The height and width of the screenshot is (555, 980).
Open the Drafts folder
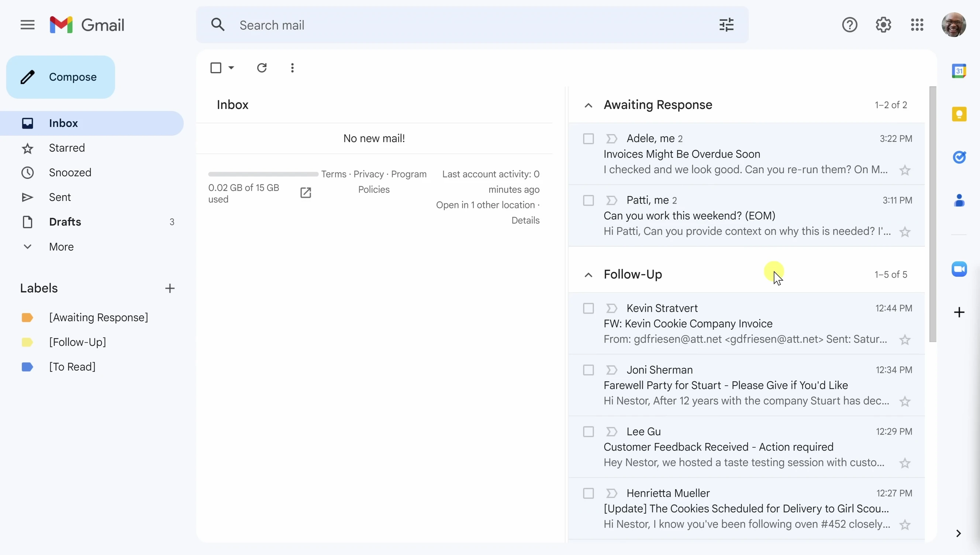click(x=65, y=222)
